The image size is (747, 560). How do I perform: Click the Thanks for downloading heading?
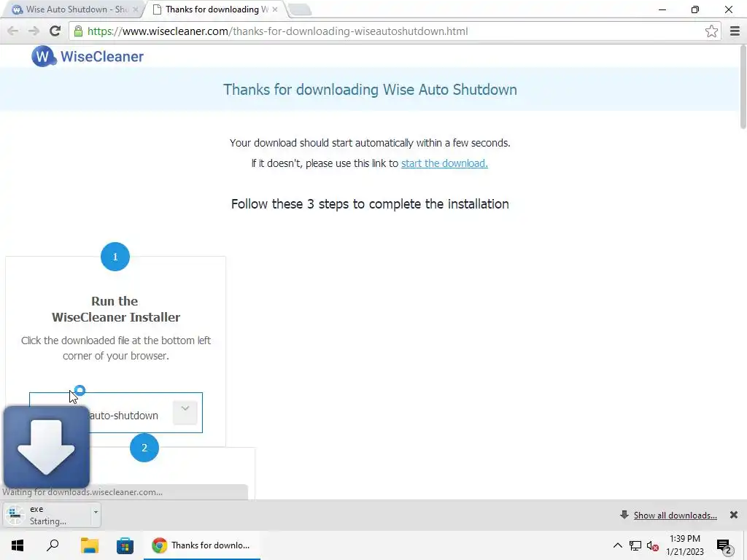click(x=370, y=90)
